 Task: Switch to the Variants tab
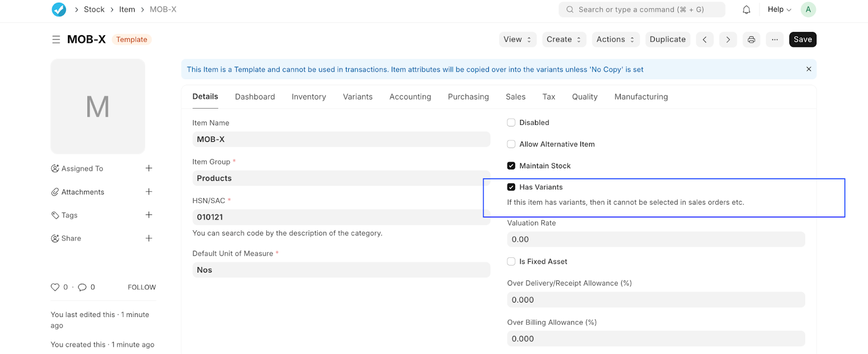[x=358, y=97]
